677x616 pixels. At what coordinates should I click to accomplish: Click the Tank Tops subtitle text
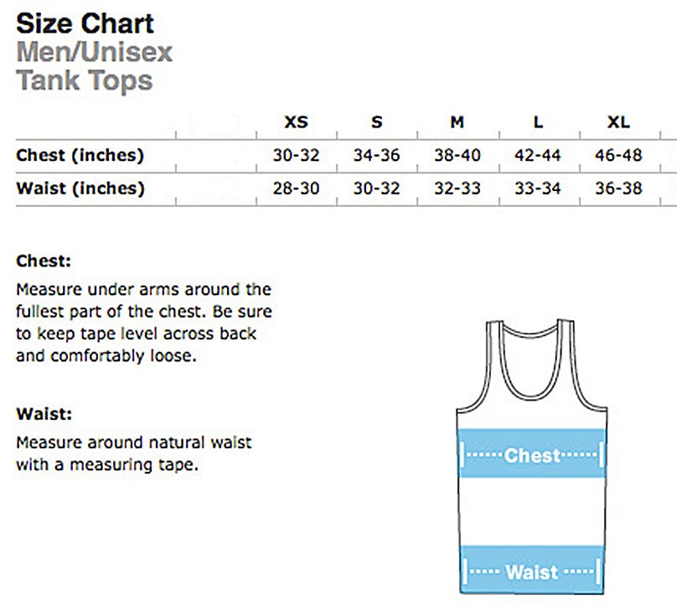coord(84,81)
